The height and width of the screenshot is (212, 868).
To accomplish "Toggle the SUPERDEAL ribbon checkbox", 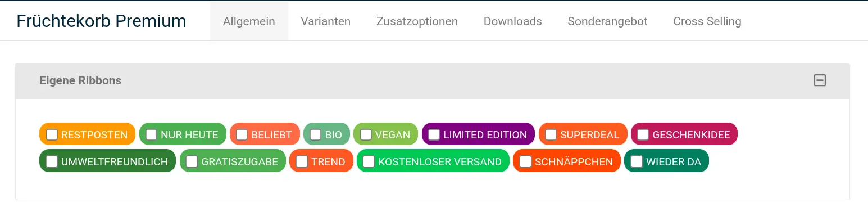I will coord(551,134).
